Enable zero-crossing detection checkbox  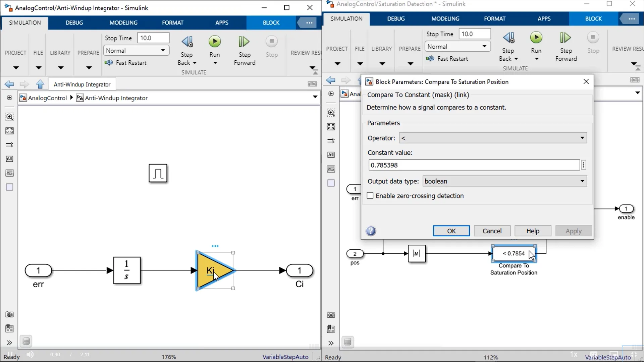point(370,196)
